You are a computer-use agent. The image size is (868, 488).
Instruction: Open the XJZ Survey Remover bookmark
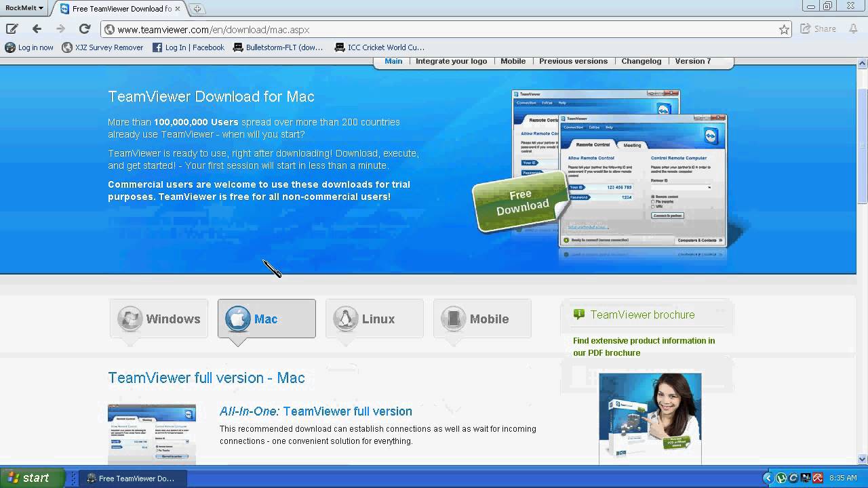pyautogui.click(x=102, y=47)
